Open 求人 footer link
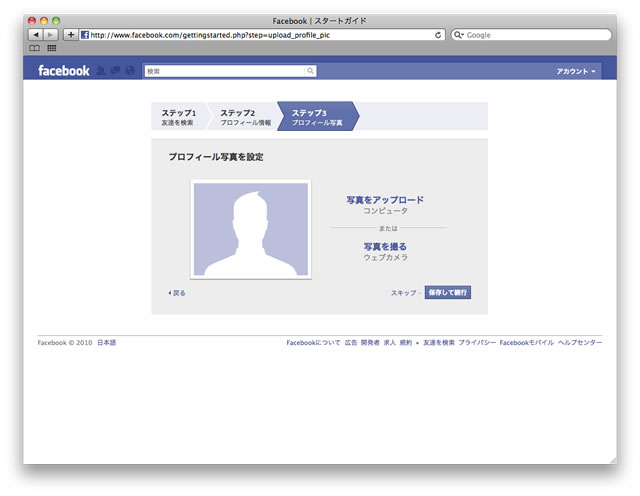 tap(390, 343)
